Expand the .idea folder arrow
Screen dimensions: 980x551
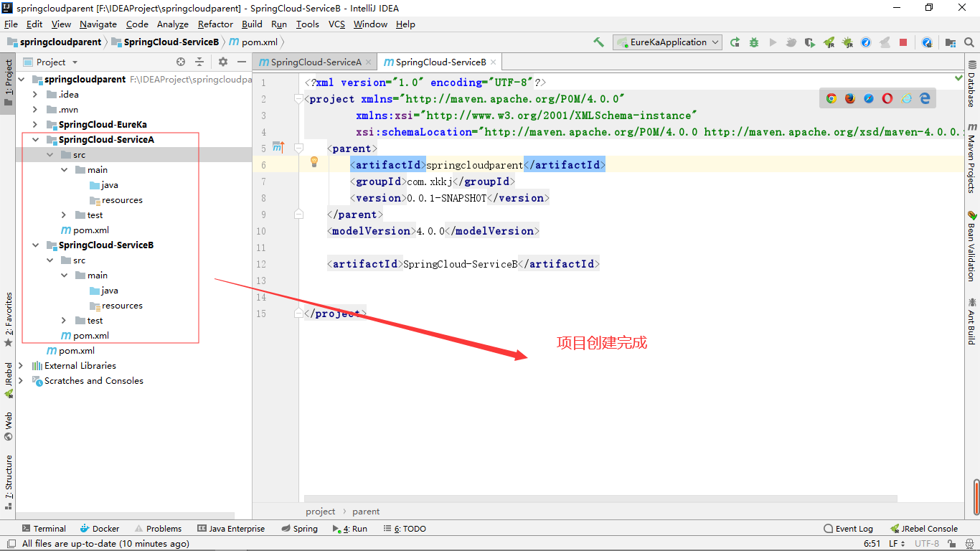point(35,95)
